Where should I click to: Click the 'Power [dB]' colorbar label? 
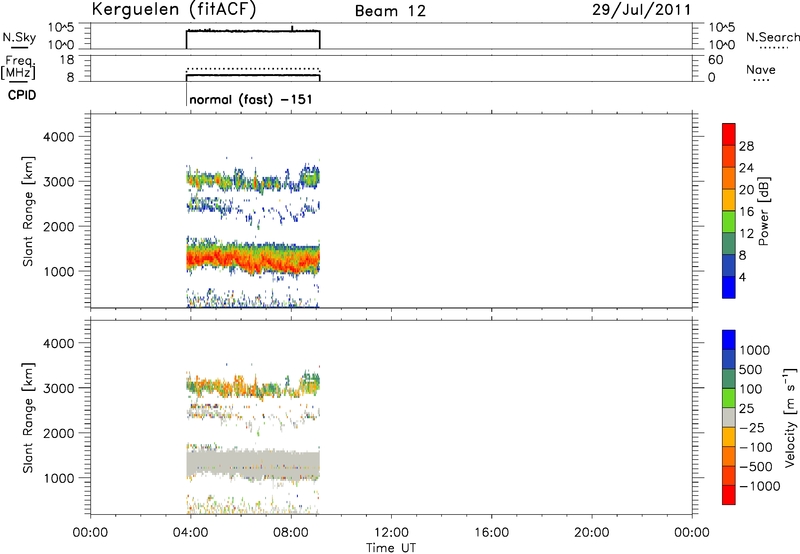point(763,211)
